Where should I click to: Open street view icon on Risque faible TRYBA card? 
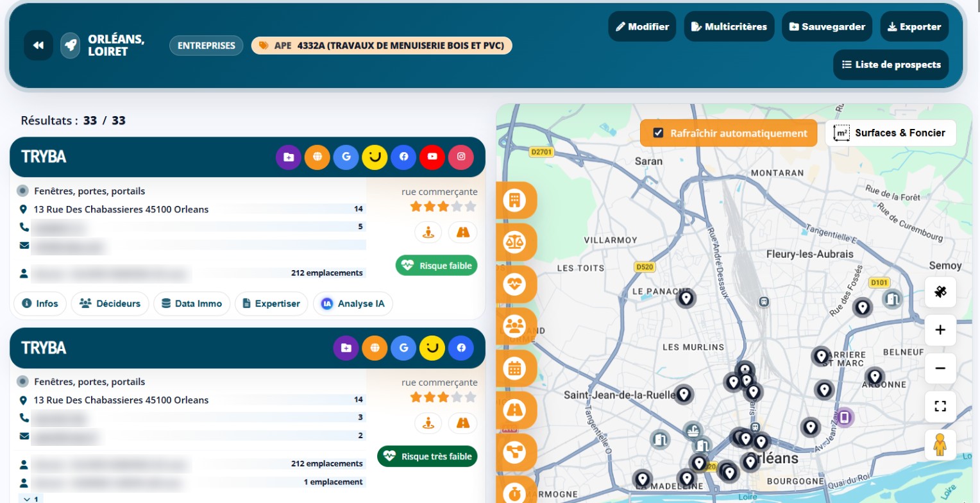428,232
